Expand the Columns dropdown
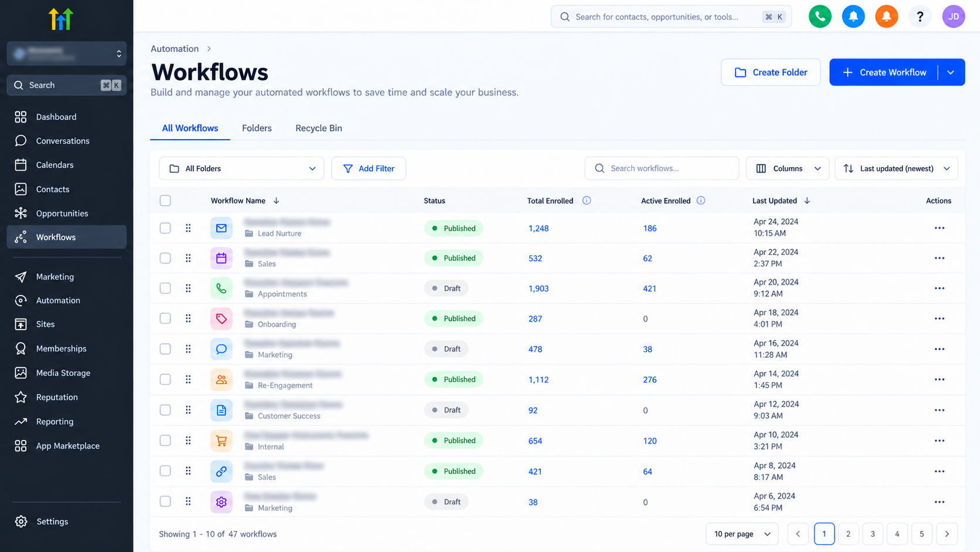 [788, 168]
